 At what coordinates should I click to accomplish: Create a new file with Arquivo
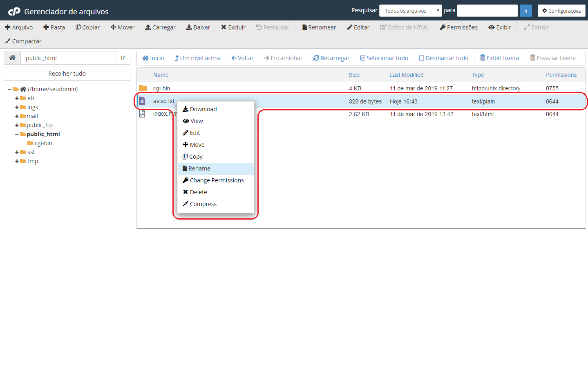pyautogui.click(x=19, y=27)
